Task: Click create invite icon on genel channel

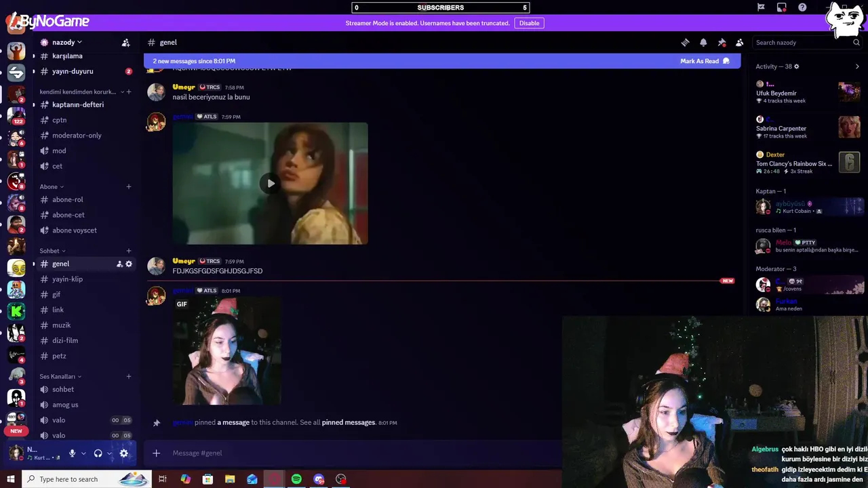Action: tap(119, 264)
